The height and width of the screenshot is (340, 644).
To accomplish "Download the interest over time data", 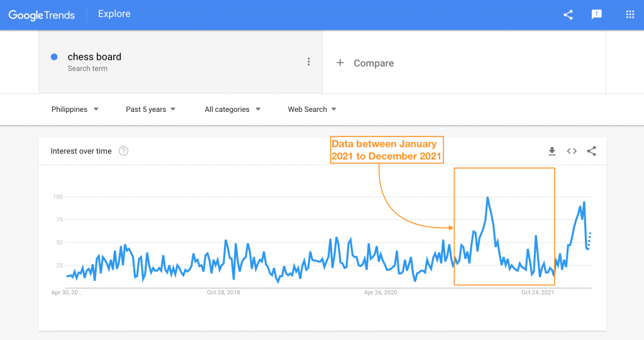I will click(x=552, y=151).
